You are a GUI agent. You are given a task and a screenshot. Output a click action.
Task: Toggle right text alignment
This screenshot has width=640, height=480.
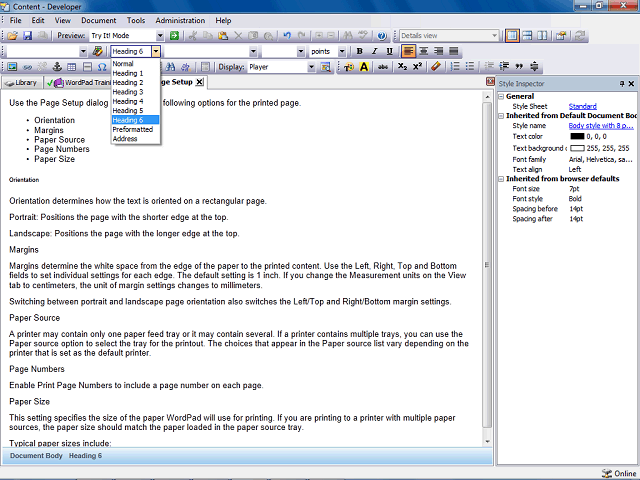[439, 51]
